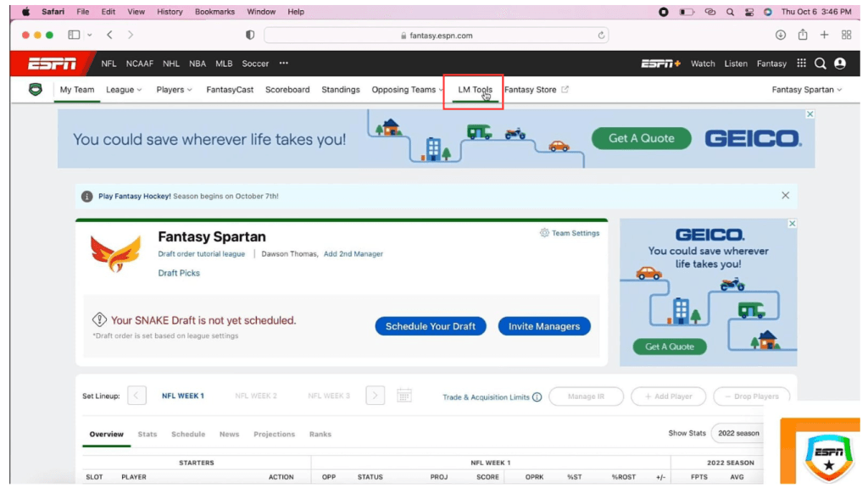Click the privacy shield icon in Safari

pyautogui.click(x=250, y=35)
